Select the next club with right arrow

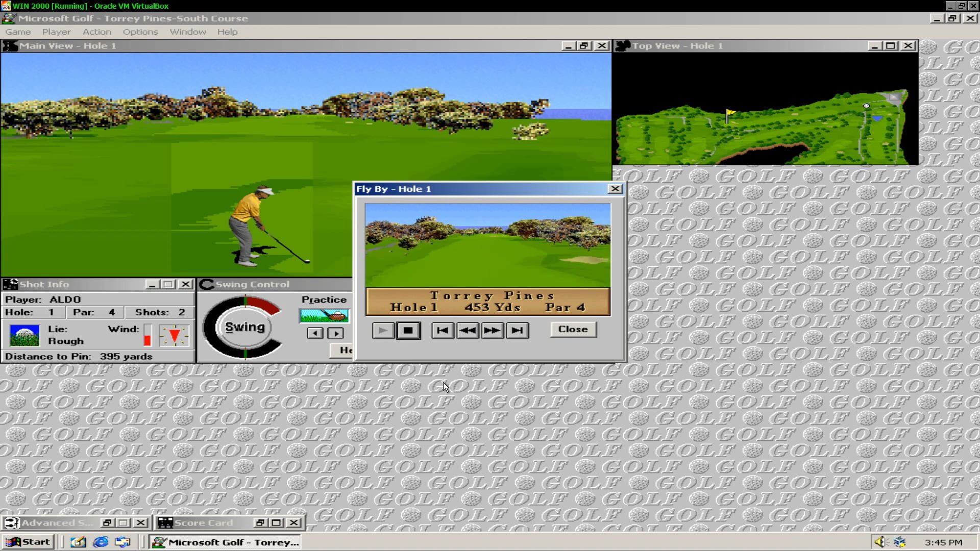pyautogui.click(x=335, y=332)
